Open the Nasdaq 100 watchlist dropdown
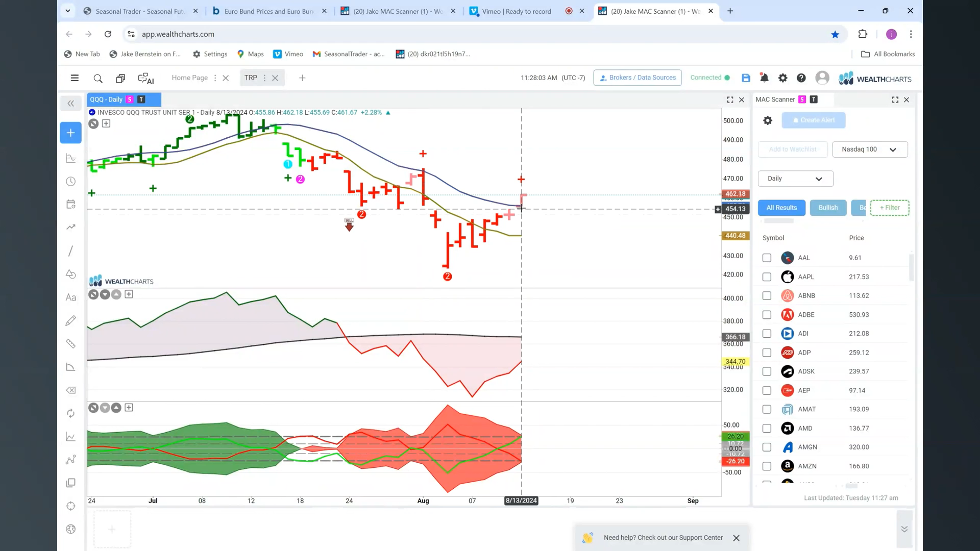The width and height of the screenshot is (980, 551). click(x=870, y=149)
